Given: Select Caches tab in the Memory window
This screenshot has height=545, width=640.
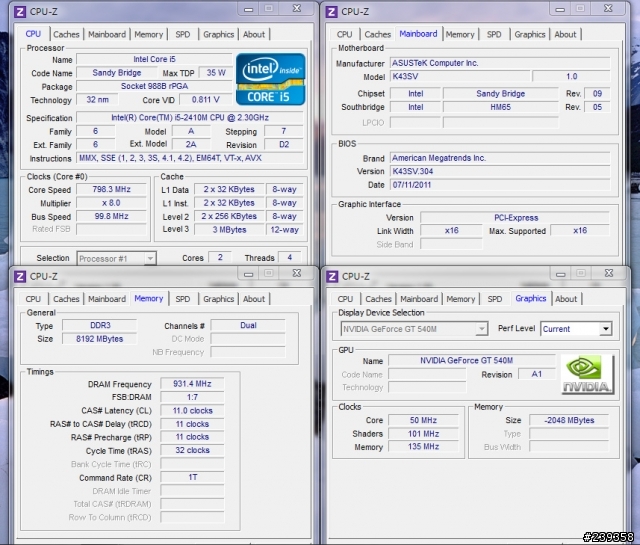Looking at the screenshot, I should (x=66, y=299).
